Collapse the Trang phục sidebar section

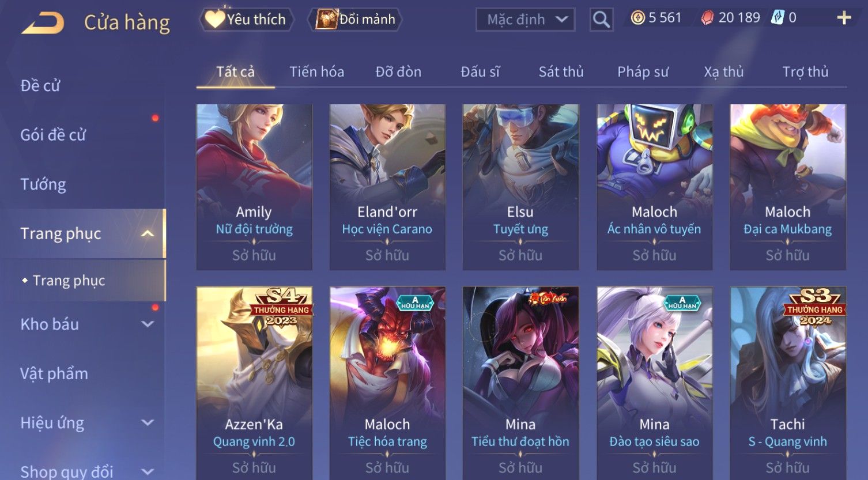148,233
